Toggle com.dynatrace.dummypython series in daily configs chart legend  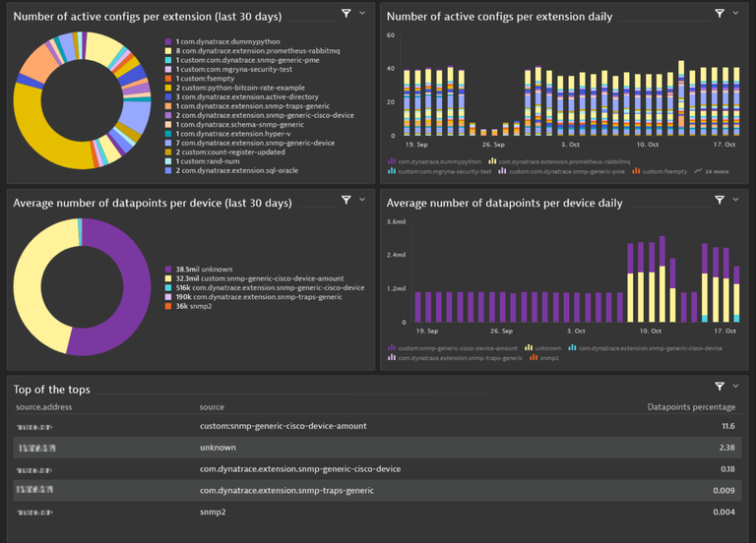[434, 161]
